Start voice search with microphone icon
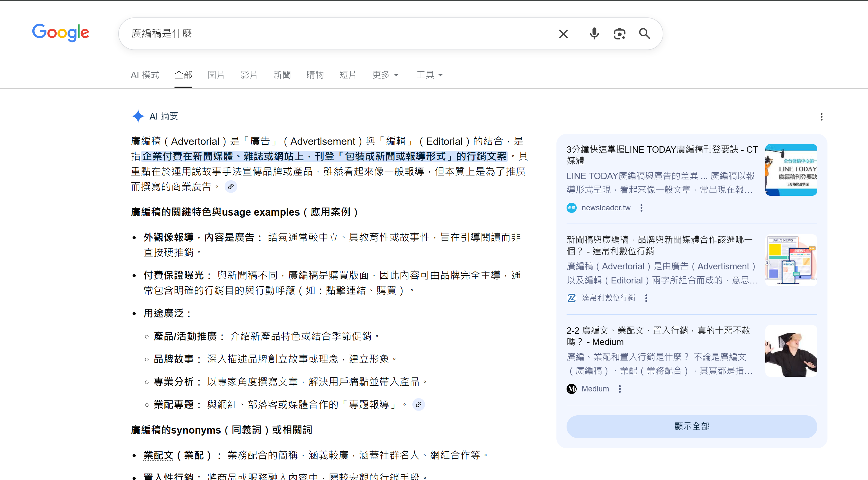 [x=594, y=34]
